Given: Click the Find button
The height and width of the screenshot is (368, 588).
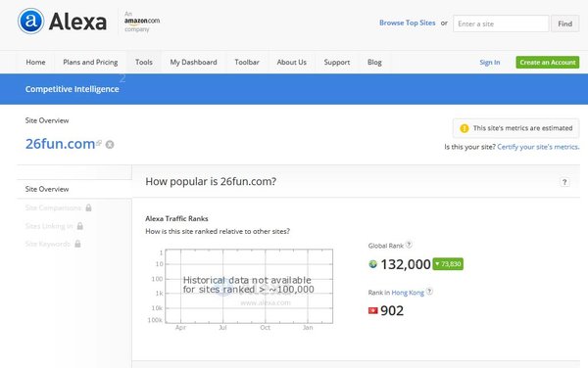Looking at the screenshot, I should (564, 23).
